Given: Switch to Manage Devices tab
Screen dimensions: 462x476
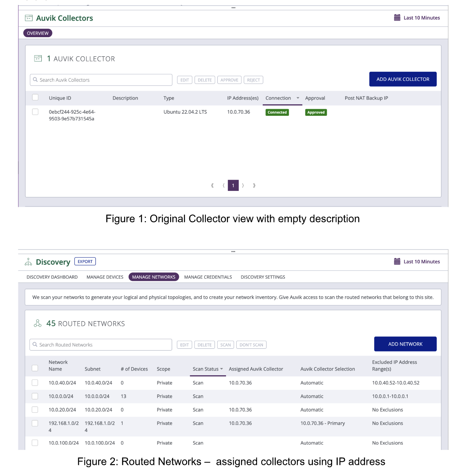Looking at the screenshot, I should (105, 277).
